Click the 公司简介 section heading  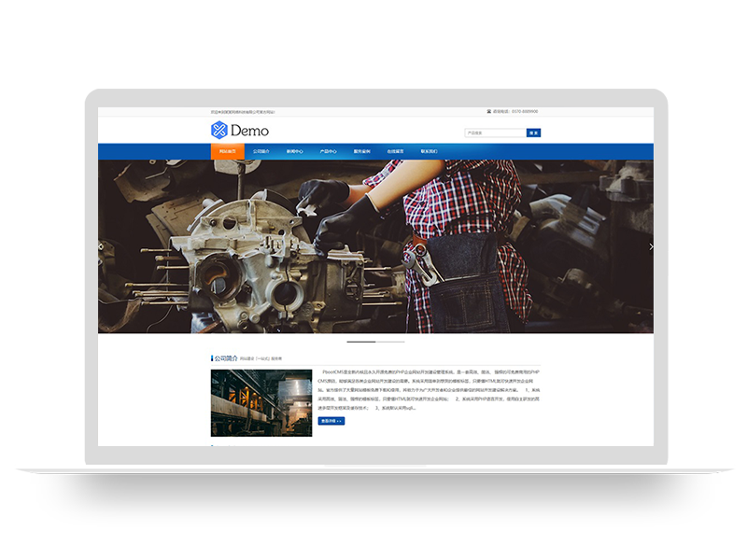(x=225, y=357)
